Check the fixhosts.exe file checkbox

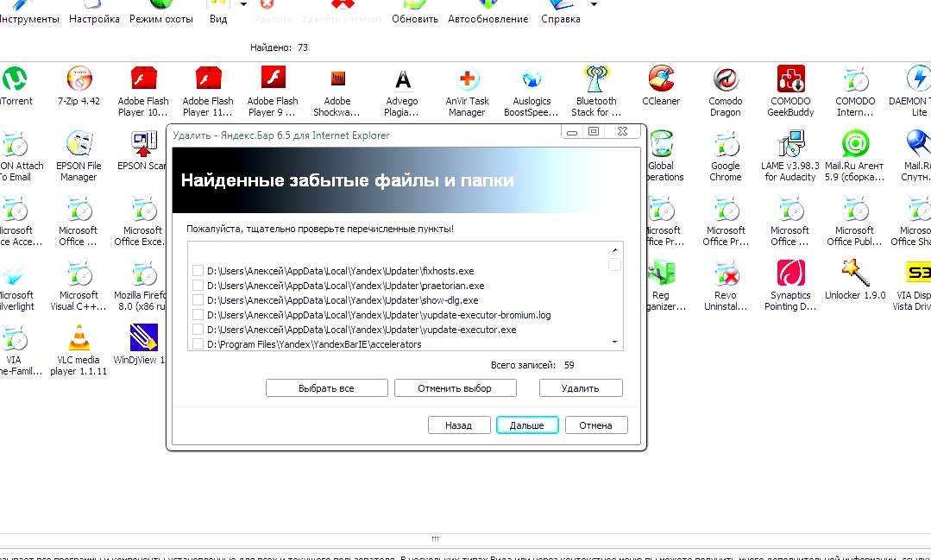point(198,271)
